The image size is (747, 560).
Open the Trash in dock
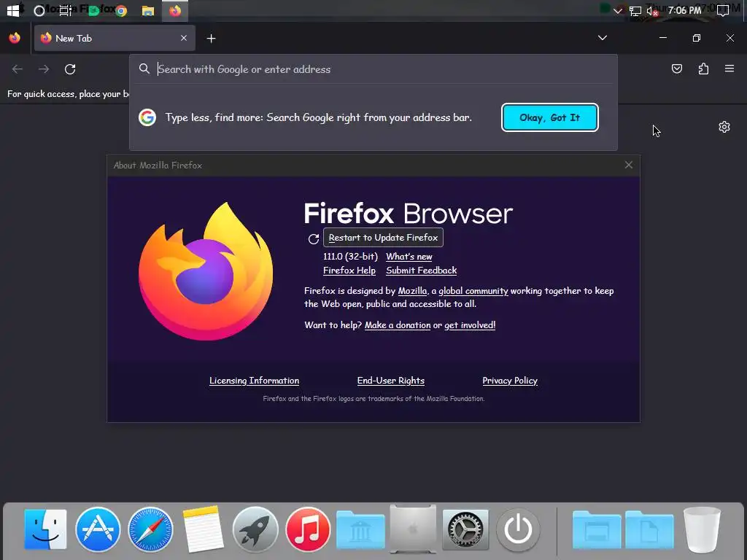702,529
